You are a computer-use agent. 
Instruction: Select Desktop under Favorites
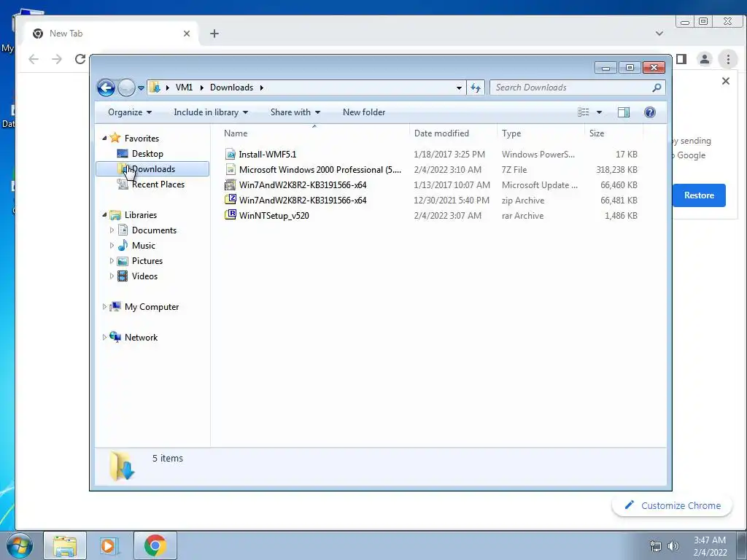coord(147,154)
